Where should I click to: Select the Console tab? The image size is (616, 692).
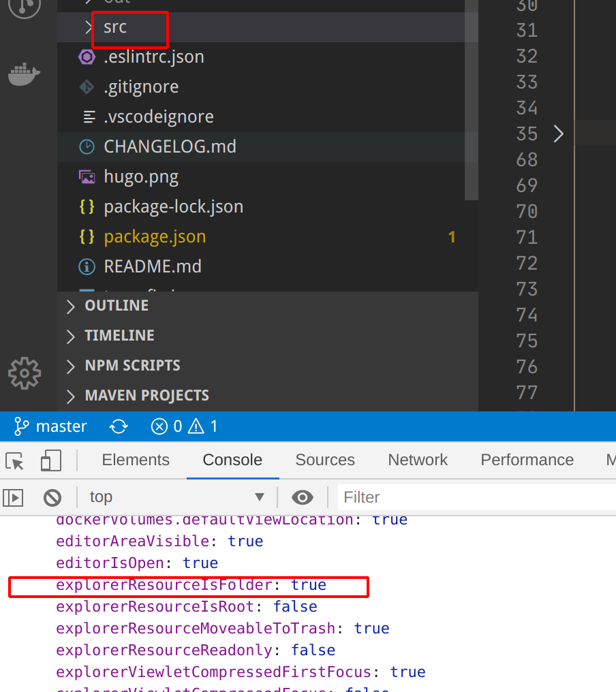click(x=232, y=460)
